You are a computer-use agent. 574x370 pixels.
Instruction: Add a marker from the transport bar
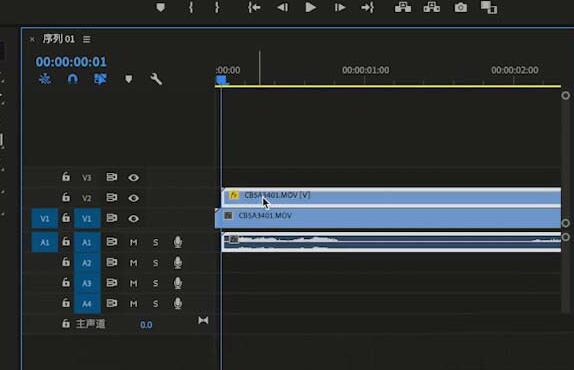pos(160,7)
